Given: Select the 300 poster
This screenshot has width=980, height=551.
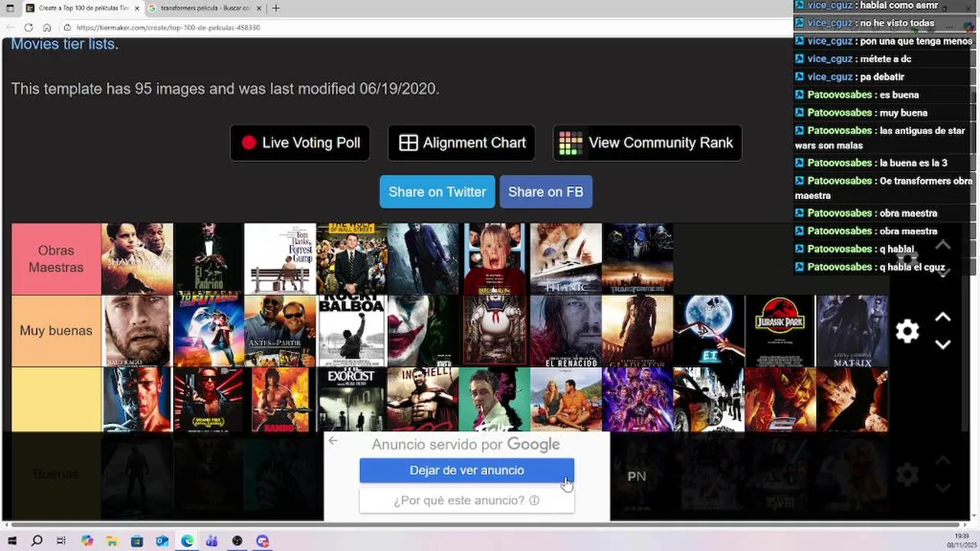Looking at the screenshot, I should click(423, 399).
